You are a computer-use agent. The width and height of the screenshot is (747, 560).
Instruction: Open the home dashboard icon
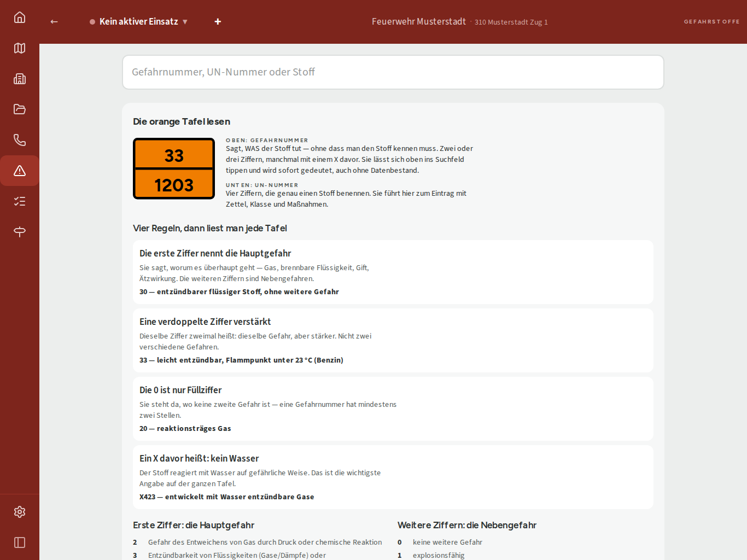click(20, 17)
